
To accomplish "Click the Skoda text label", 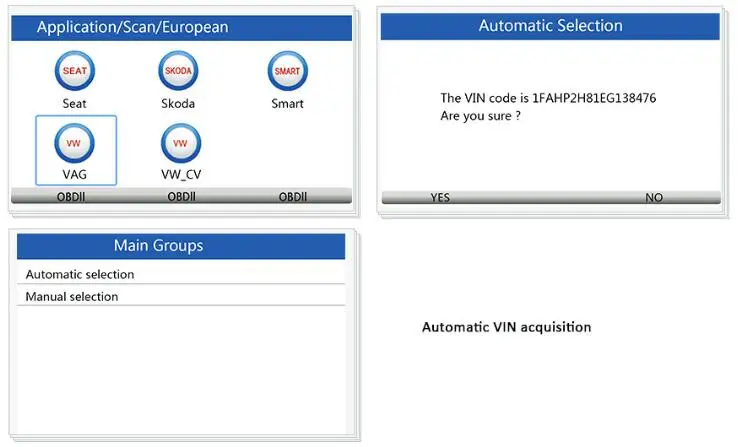I will [178, 104].
